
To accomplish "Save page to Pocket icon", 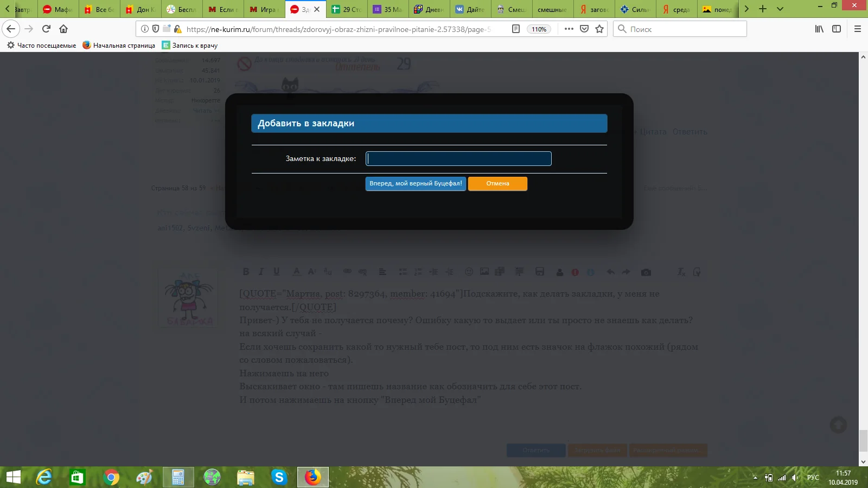I will [x=584, y=29].
